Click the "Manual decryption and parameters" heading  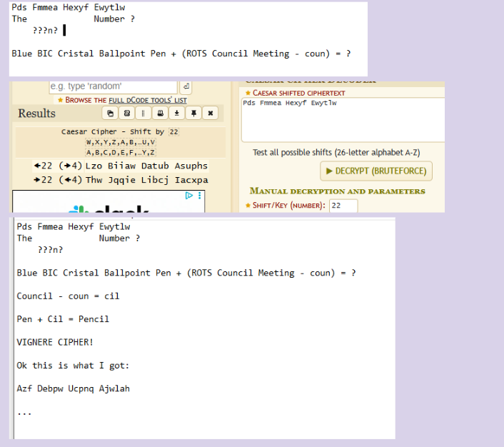click(x=338, y=191)
